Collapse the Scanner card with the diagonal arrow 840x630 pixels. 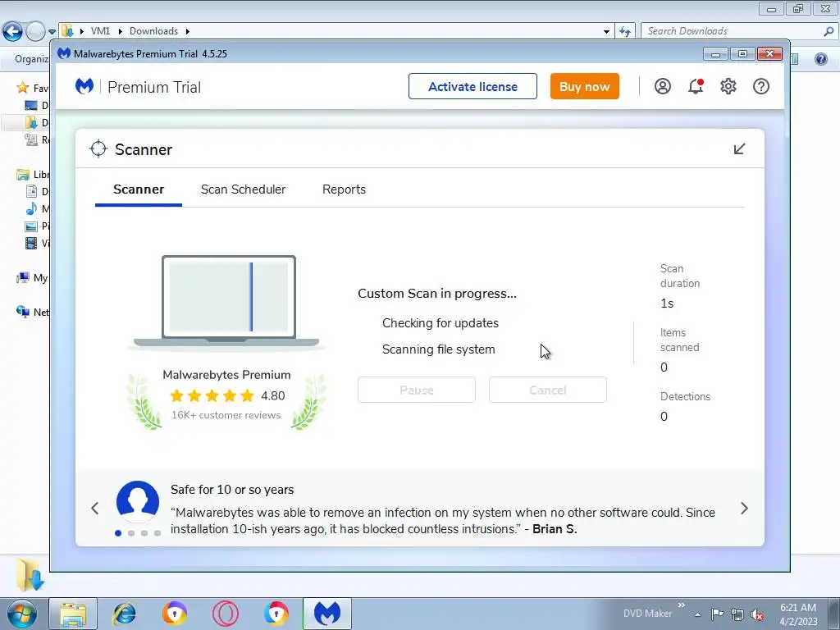(739, 149)
